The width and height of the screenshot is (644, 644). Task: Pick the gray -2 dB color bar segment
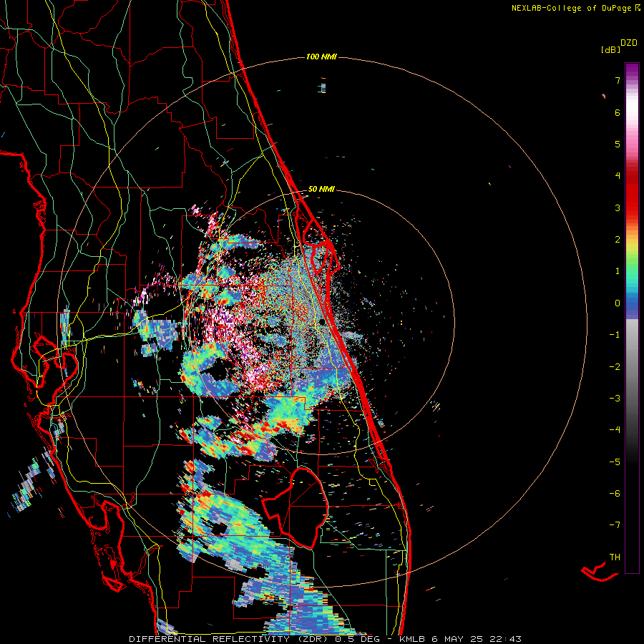point(632,367)
